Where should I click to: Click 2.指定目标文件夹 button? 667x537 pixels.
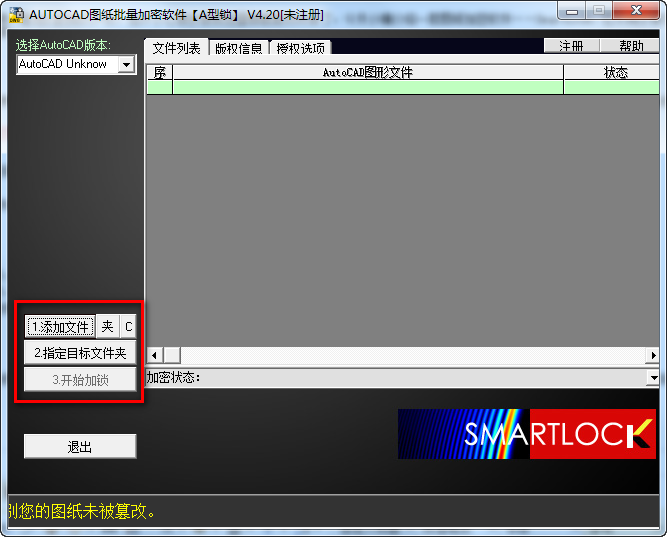pyautogui.click(x=80, y=353)
